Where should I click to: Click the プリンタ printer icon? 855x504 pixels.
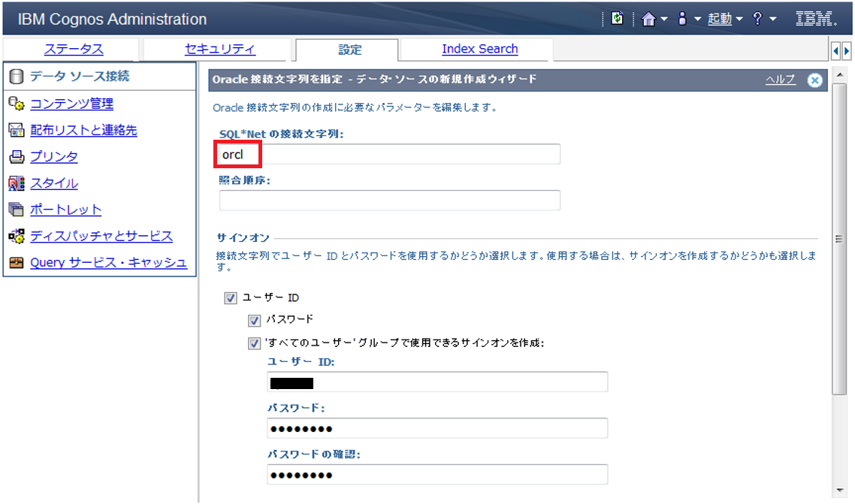17,157
